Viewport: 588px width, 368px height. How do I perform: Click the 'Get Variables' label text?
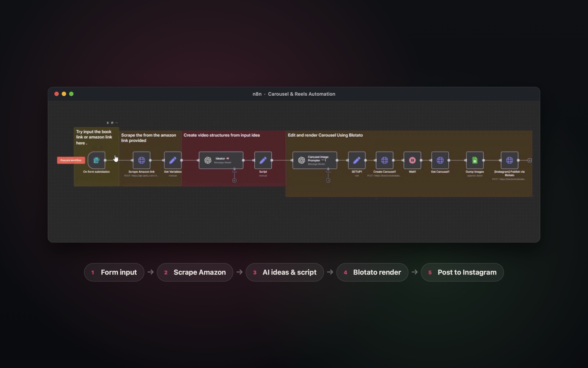pos(173,172)
